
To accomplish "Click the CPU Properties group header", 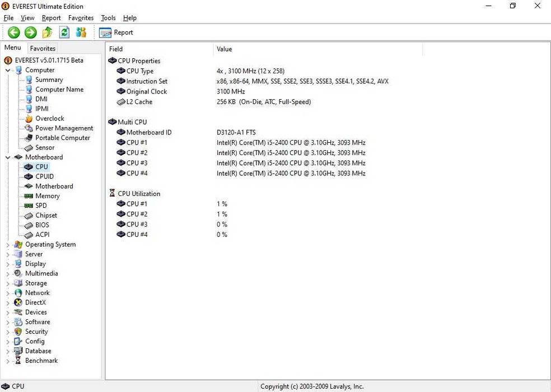I will pos(139,61).
